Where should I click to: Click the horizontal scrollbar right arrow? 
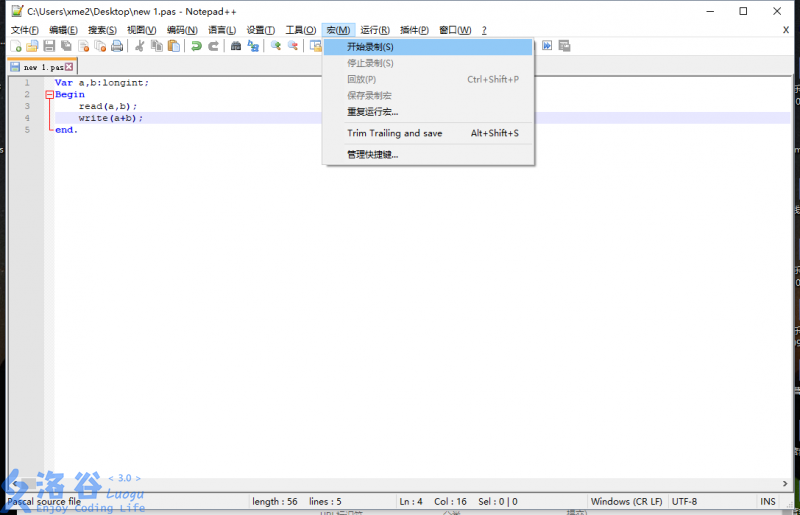coord(785,483)
